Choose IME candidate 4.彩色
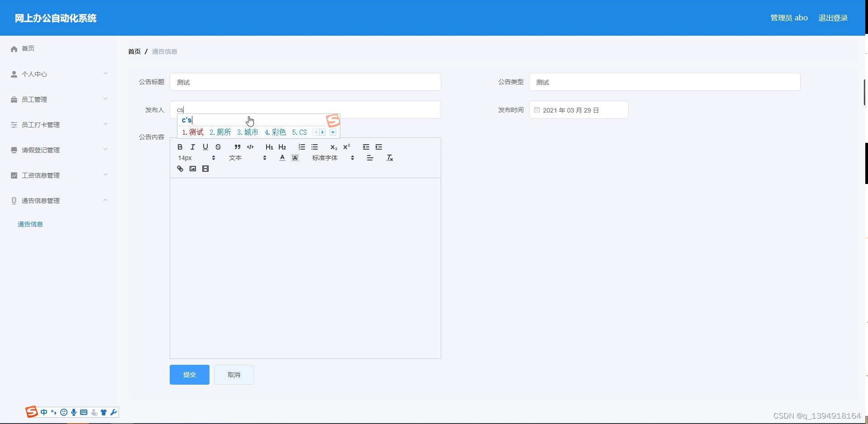The image size is (868, 424). tap(275, 132)
